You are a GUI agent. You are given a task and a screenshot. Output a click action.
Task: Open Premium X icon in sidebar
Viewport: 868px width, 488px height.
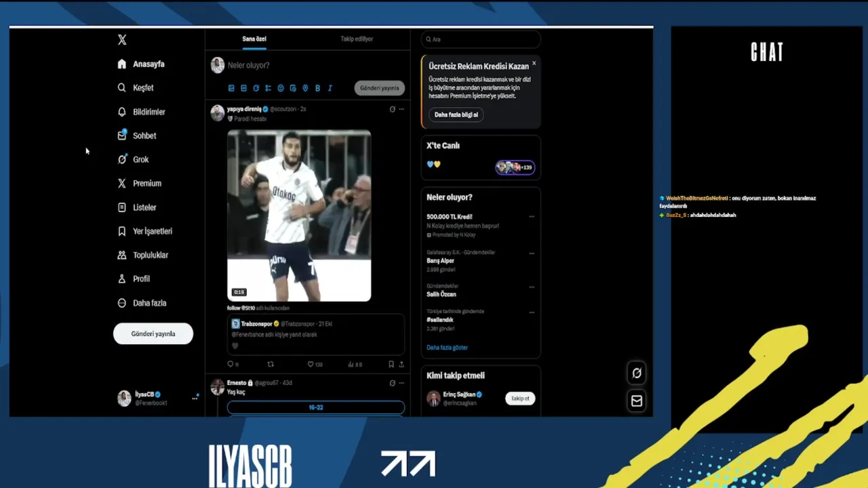(x=122, y=183)
